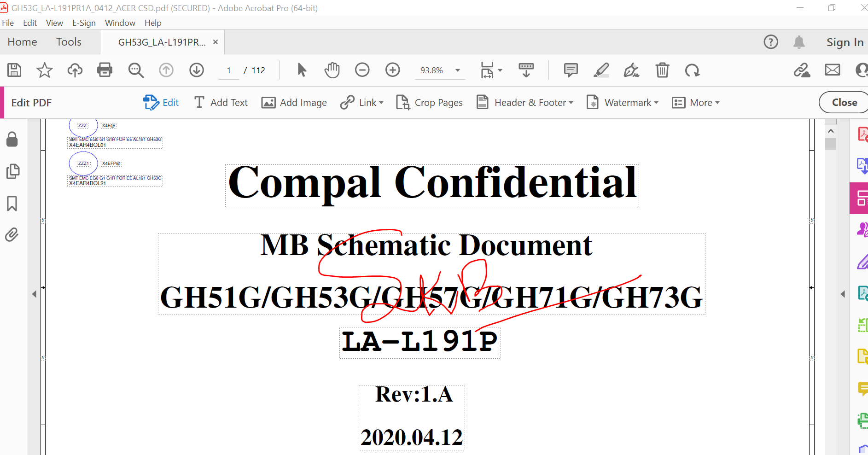The image size is (868, 455).
Task: Open the find text magnifier tool
Action: point(136,70)
